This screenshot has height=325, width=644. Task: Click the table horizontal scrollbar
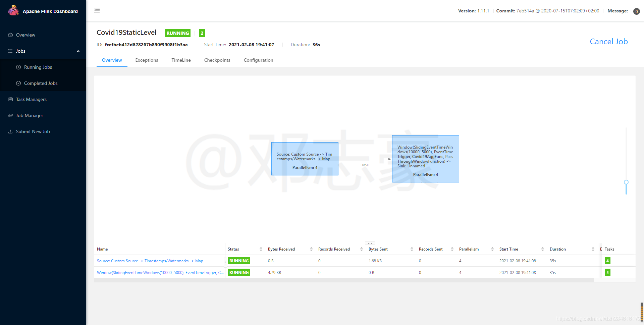[x=344, y=280]
